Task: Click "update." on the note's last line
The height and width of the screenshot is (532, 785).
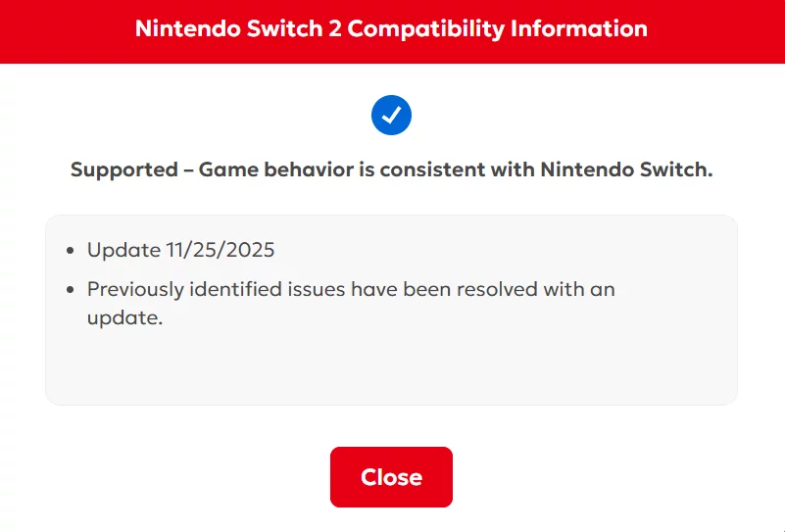Action: pos(124,318)
